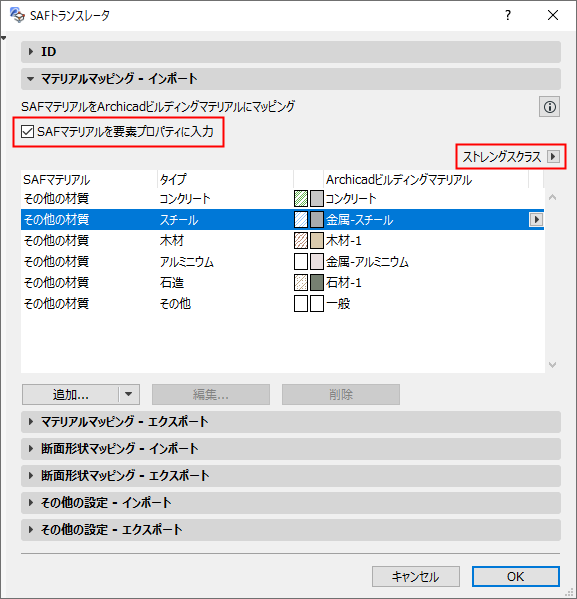
Task: Select the アルミニウム material row
Action: click(282, 262)
